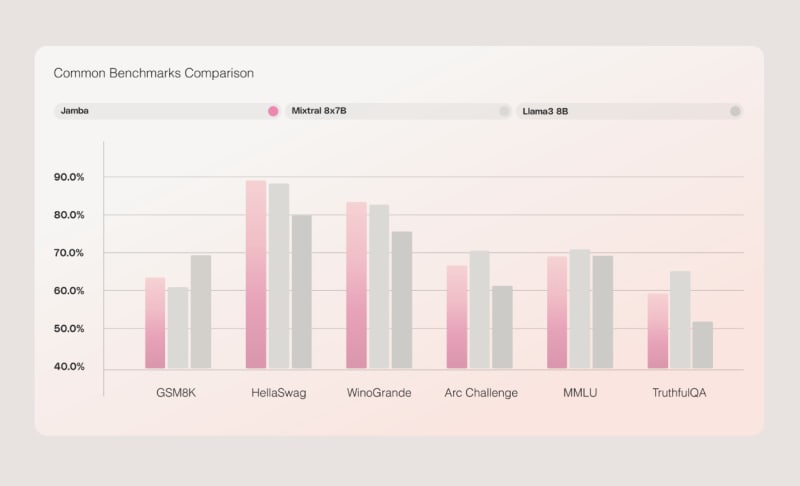This screenshot has width=800, height=486.
Task: Toggle the Mixtral 8x7B legend dot
Action: (504, 111)
